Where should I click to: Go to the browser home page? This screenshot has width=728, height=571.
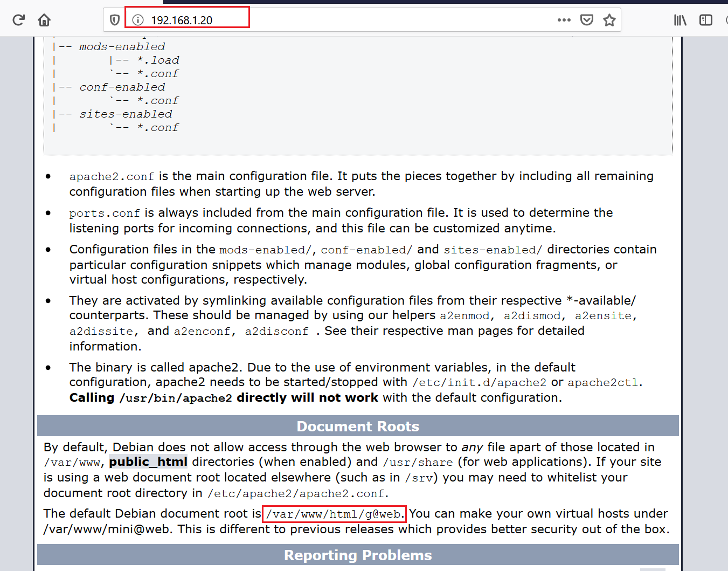44,20
